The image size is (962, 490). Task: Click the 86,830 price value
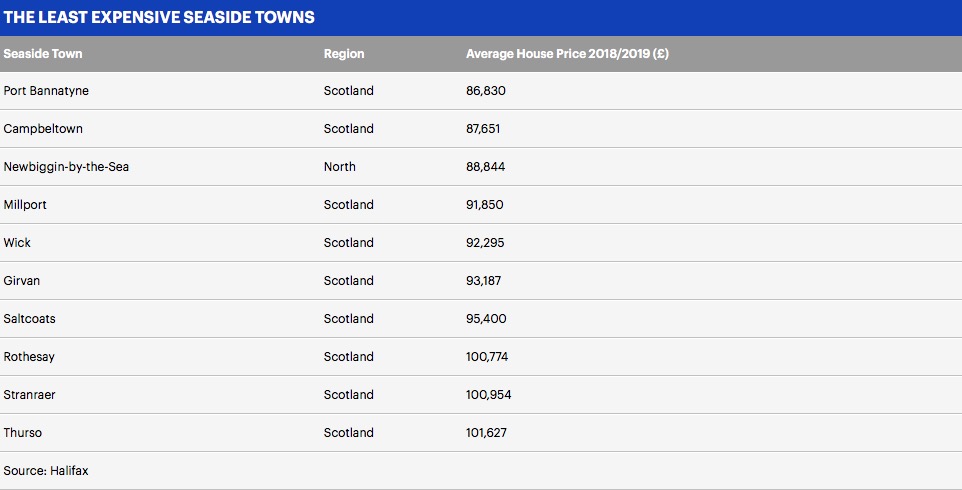[x=485, y=91]
